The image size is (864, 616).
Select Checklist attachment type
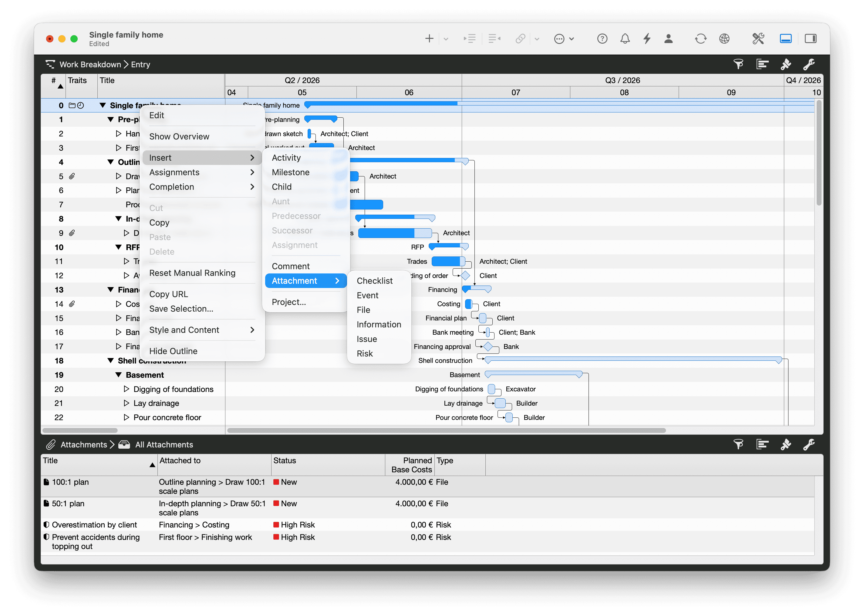(379, 281)
